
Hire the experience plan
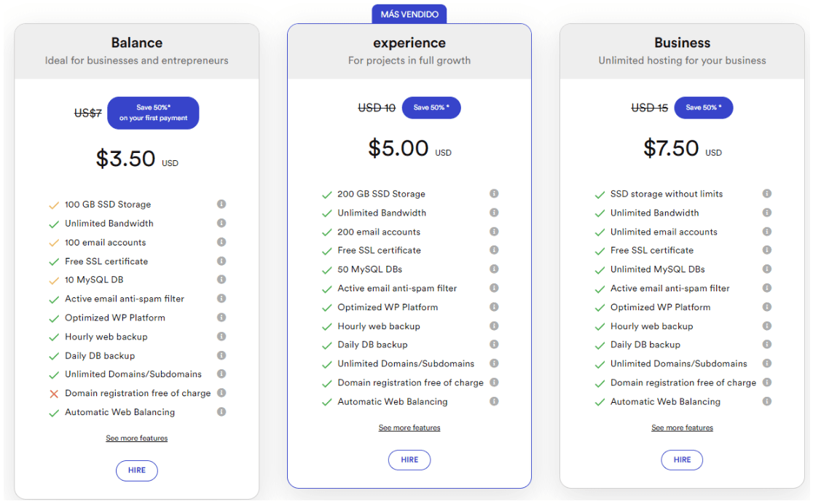pyautogui.click(x=409, y=460)
